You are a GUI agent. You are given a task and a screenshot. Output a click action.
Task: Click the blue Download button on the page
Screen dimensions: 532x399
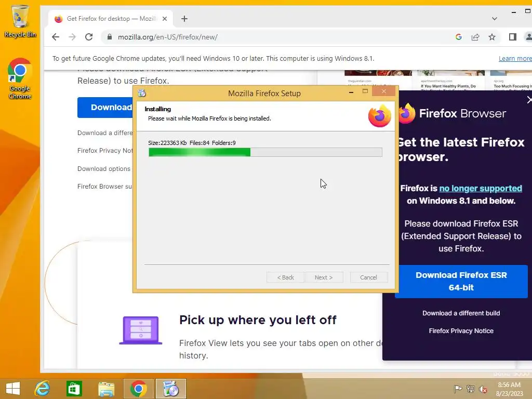105,107
